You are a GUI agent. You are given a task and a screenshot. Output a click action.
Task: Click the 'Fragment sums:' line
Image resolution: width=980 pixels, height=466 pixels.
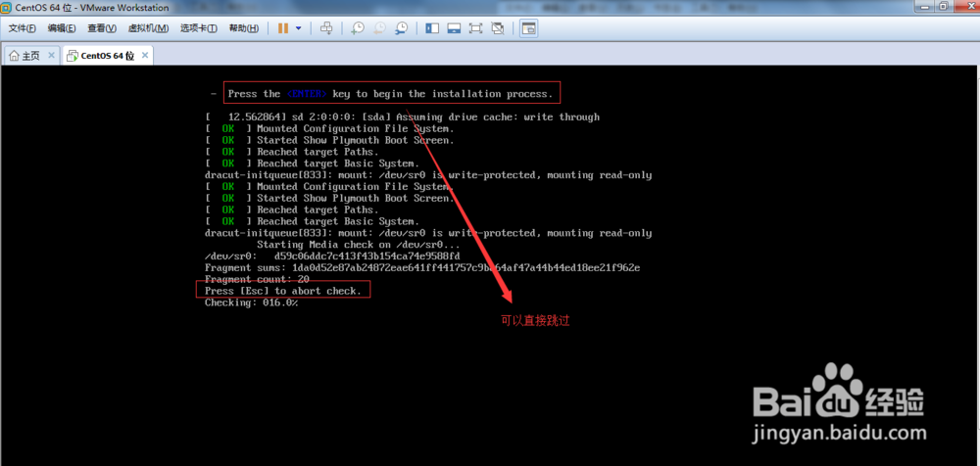tap(421, 268)
